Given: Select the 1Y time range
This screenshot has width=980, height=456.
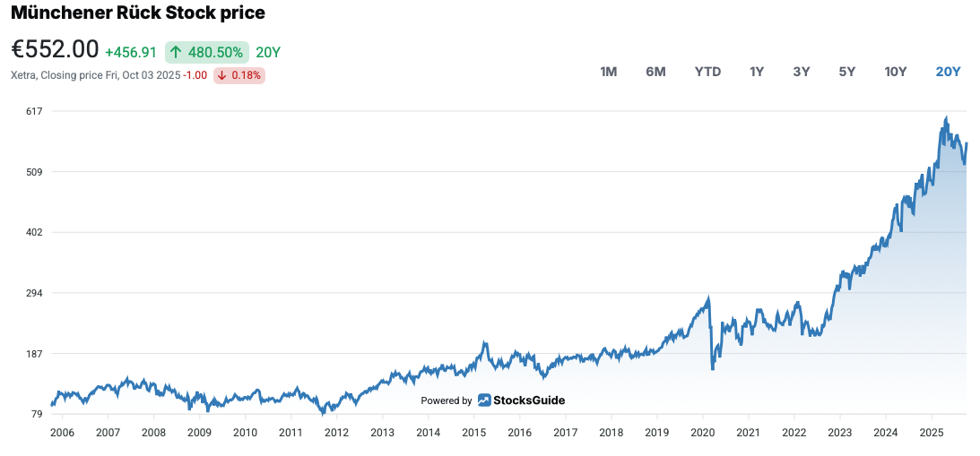Looking at the screenshot, I should click(x=757, y=72).
